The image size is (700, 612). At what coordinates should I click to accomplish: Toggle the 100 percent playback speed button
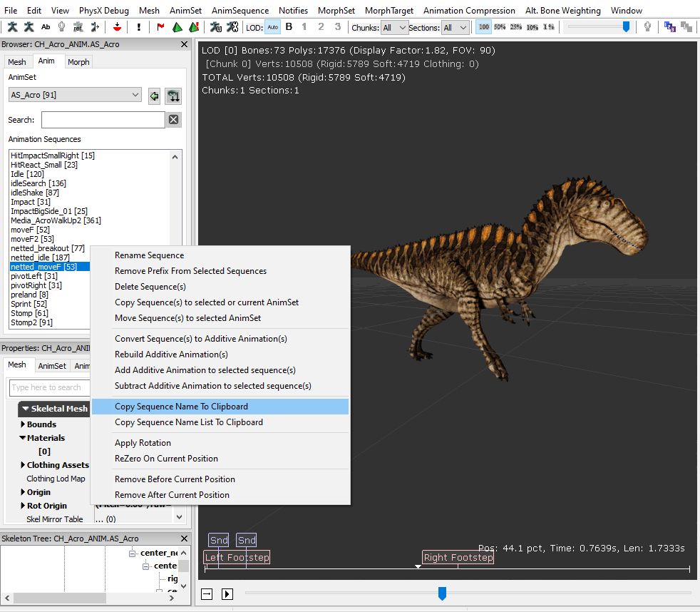(484, 27)
